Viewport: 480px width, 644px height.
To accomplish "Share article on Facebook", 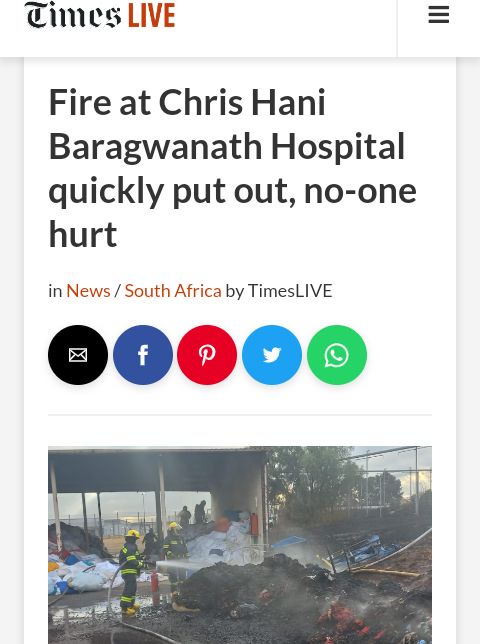I will 143,355.
